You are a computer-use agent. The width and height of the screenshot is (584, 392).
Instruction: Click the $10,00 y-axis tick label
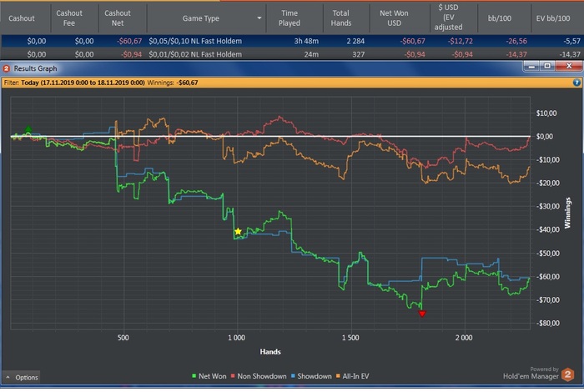546,113
